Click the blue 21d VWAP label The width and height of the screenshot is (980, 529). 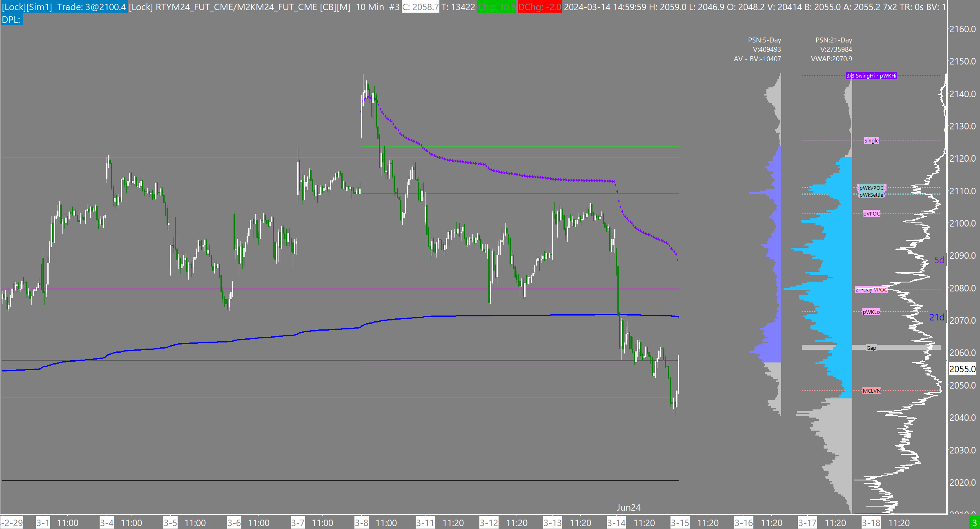point(937,317)
